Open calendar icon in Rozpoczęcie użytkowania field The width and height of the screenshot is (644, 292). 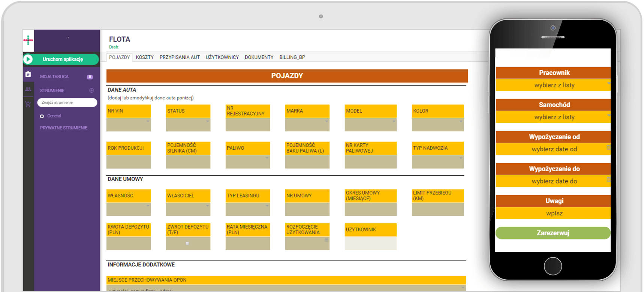click(x=326, y=240)
